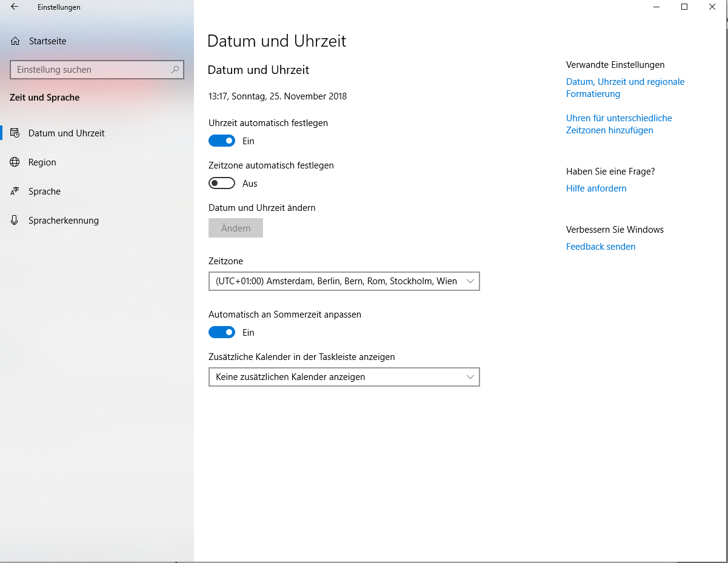Go back with the arrow icon
The image size is (728, 563).
tap(15, 7)
